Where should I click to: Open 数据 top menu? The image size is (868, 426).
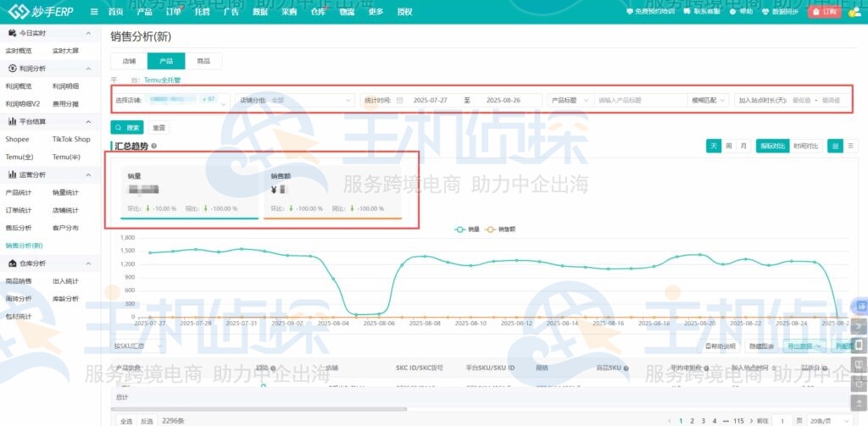260,12
